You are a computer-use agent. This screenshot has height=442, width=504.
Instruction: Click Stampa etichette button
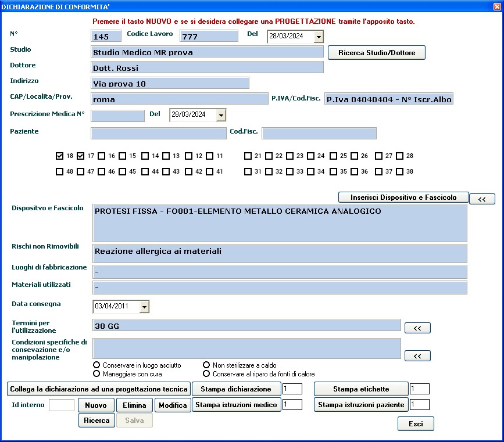click(x=361, y=389)
